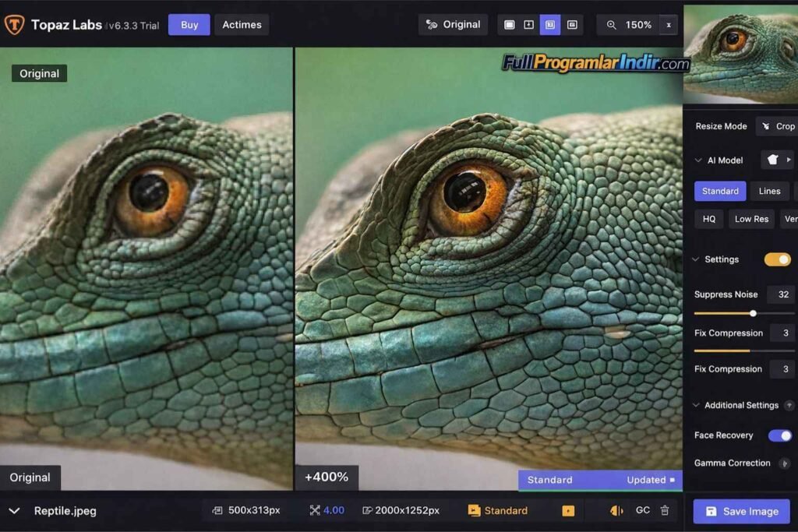Viewport: 798px width, 532px height.
Task: Click the before/after contrast icon near GC
Action: 615,510
